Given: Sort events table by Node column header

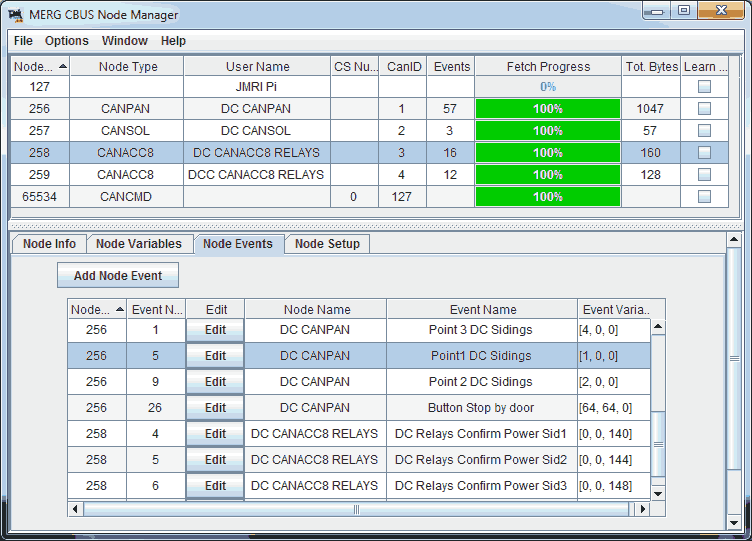Looking at the screenshot, I should pyautogui.click(x=97, y=310).
